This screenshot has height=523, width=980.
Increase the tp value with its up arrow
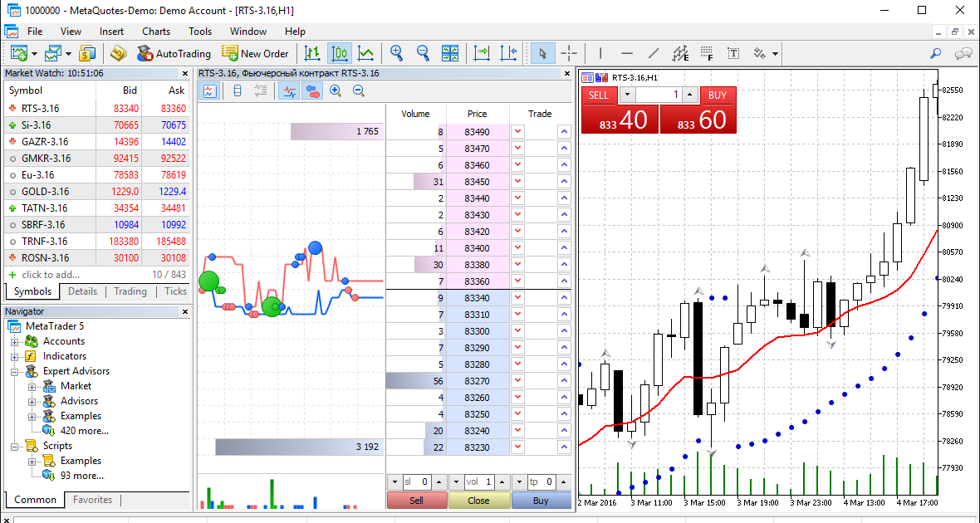pos(565,481)
